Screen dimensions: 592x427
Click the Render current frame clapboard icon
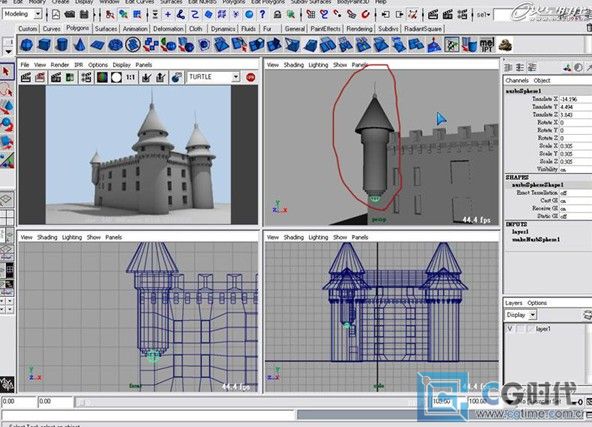(x=433, y=15)
